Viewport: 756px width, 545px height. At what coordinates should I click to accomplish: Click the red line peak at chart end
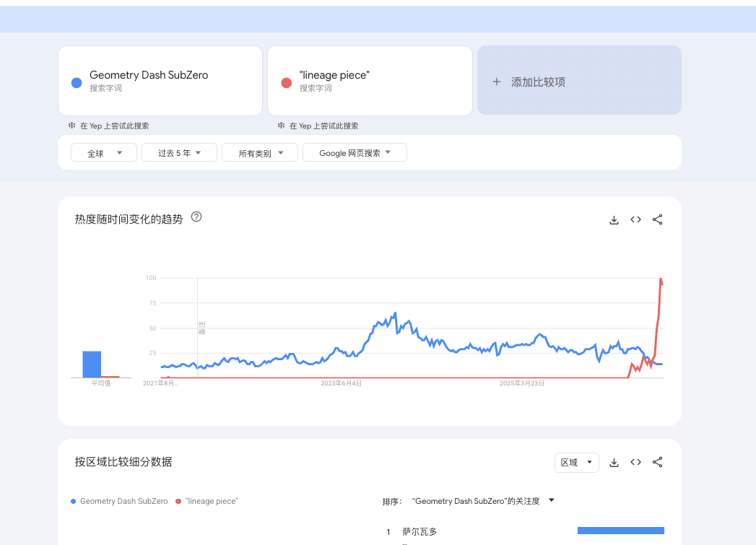(661, 279)
